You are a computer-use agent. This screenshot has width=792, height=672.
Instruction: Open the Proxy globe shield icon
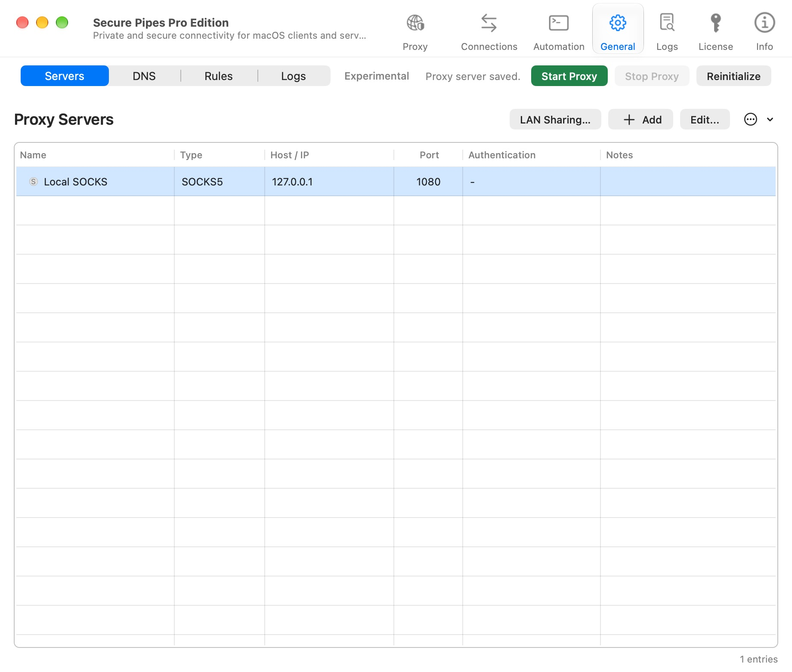pyautogui.click(x=415, y=23)
